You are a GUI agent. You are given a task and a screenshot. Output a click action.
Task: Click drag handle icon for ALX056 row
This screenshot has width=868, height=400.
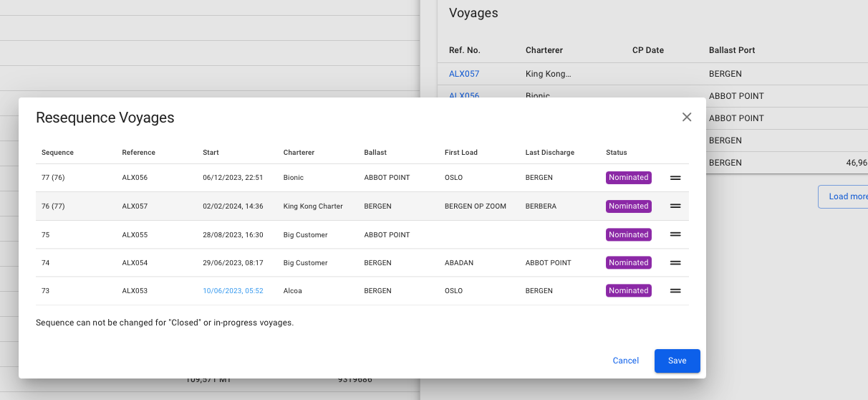[675, 178]
